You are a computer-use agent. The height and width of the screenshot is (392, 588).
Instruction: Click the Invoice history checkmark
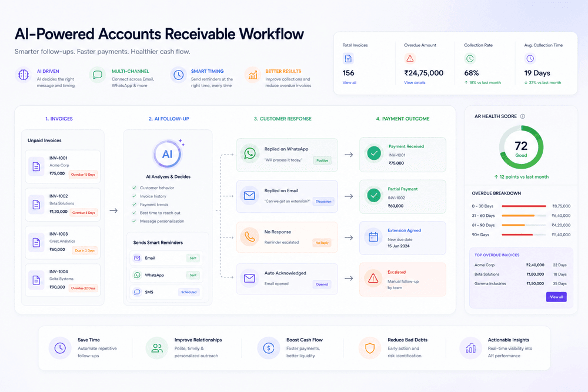click(x=134, y=196)
